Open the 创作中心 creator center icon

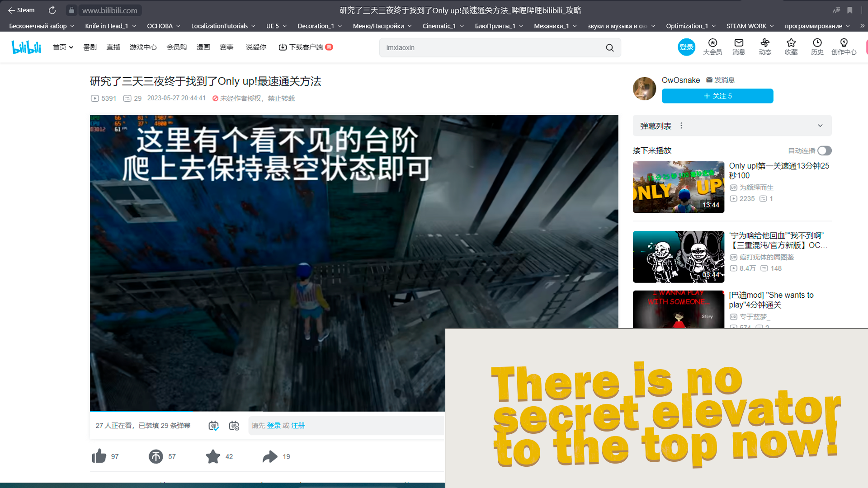pyautogui.click(x=844, y=47)
